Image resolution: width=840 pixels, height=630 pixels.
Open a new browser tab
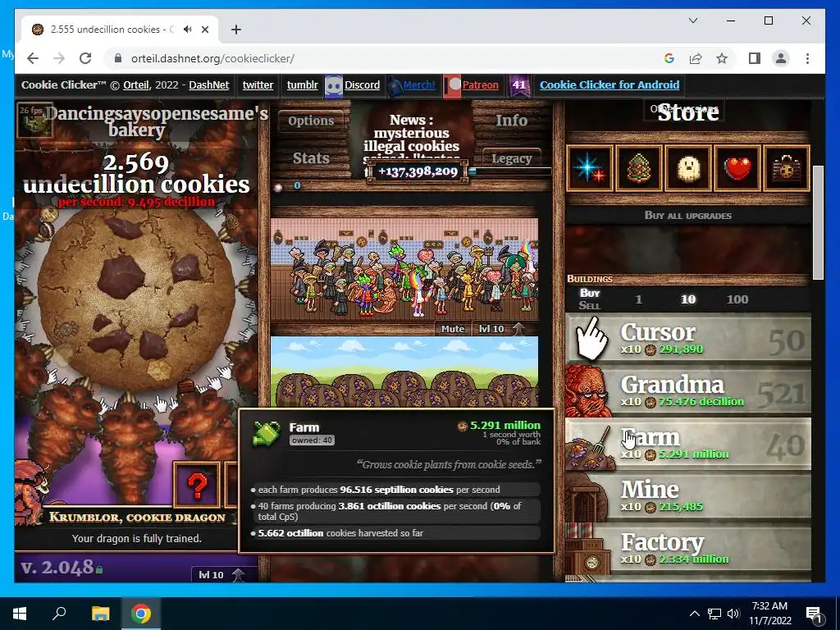[236, 30]
